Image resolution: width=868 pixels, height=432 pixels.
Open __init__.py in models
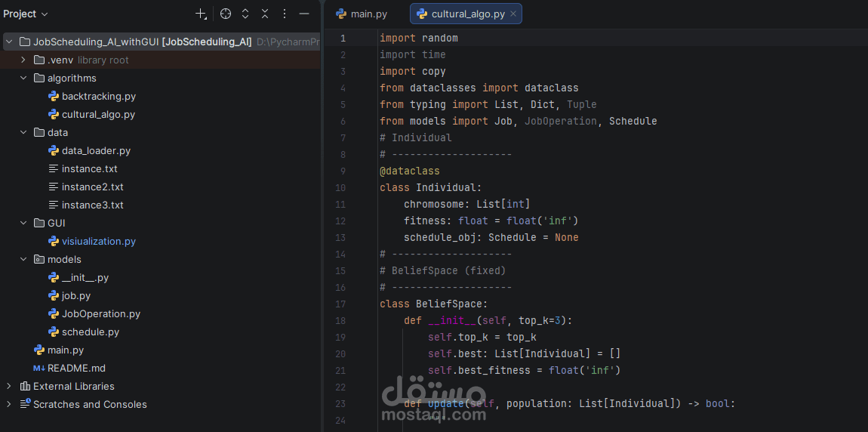(x=85, y=277)
